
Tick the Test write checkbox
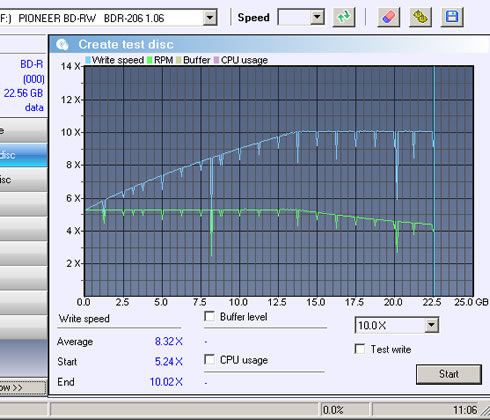[360, 349]
